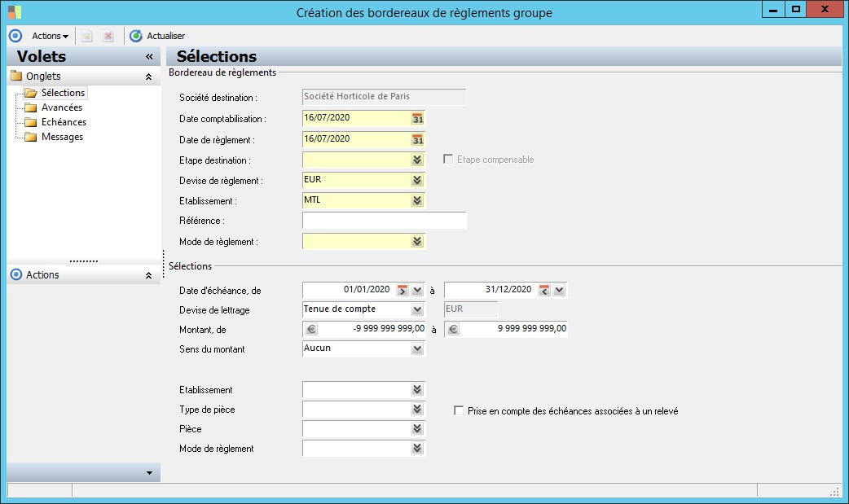Click the Référence input field

385,221
